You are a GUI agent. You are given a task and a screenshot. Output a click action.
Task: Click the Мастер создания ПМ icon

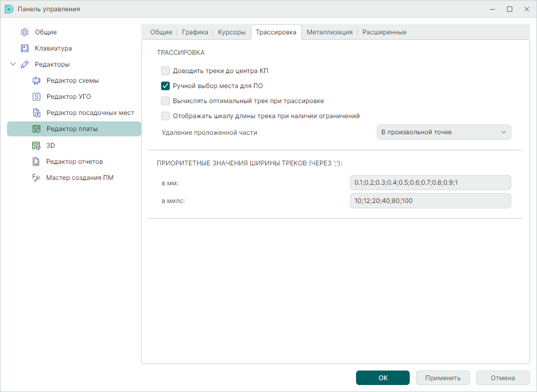click(37, 178)
